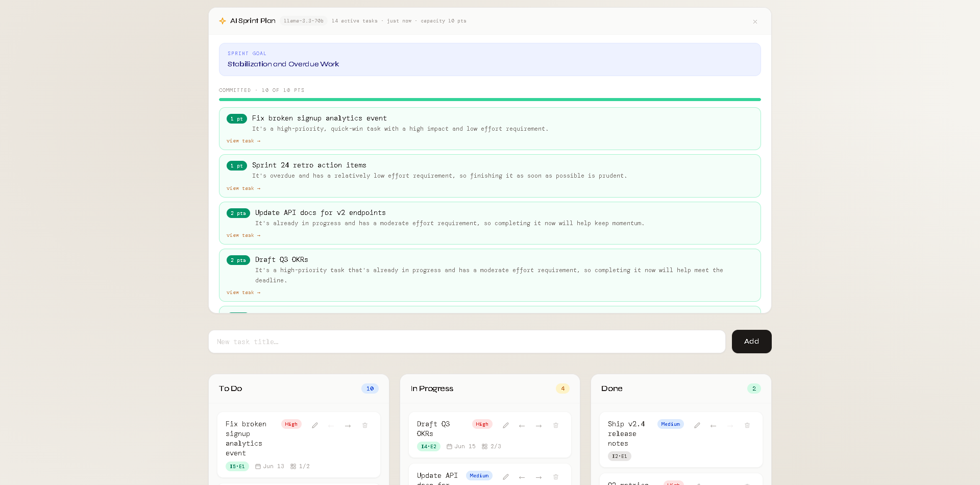The height and width of the screenshot is (485, 980).
Task: Select the Jun 13 due date text
Action: (x=274, y=467)
